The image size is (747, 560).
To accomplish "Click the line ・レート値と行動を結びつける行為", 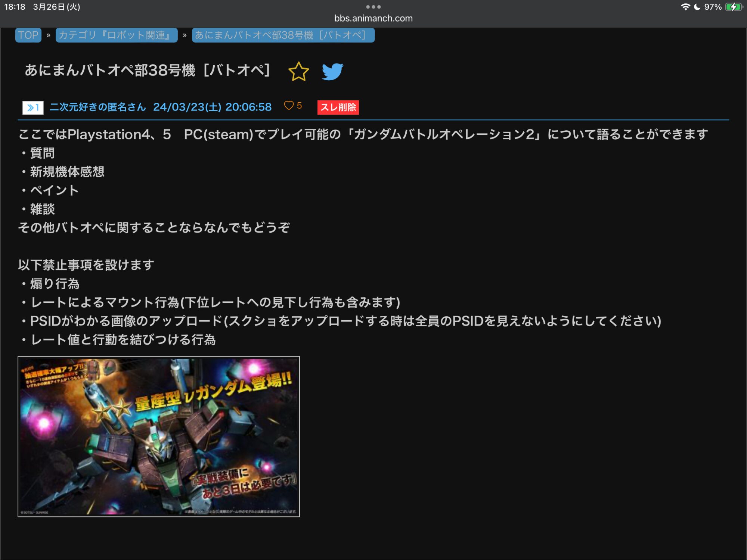I will click(x=118, y=339).
